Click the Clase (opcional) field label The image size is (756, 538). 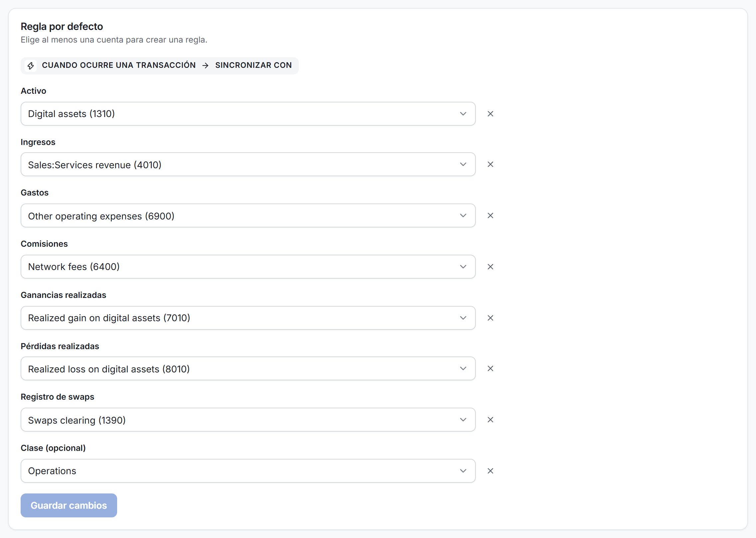[53, 448]
